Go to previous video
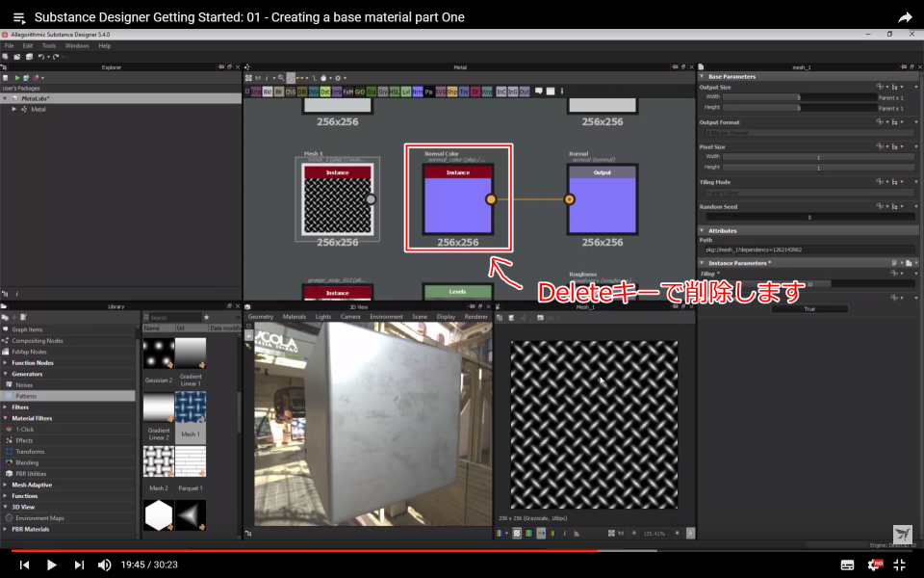Screen dimensions: 924x578 tap(24, 565)
